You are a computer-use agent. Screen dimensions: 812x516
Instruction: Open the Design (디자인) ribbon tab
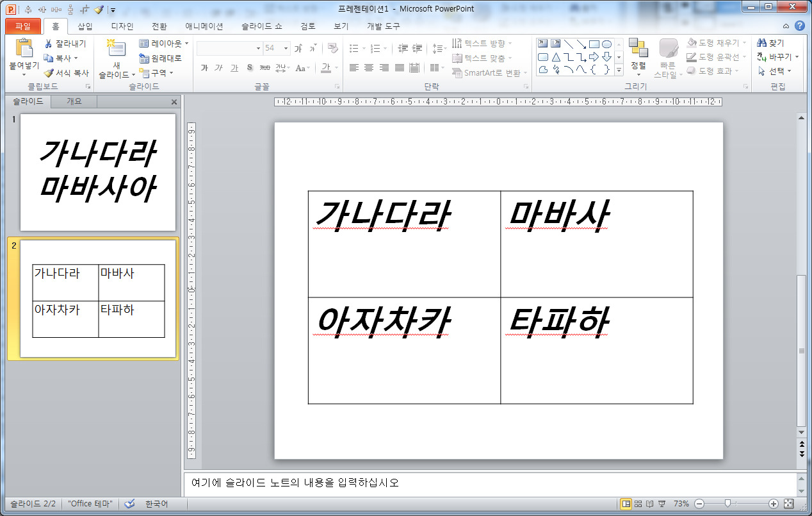pyautogui.click(x=122, y=26)
